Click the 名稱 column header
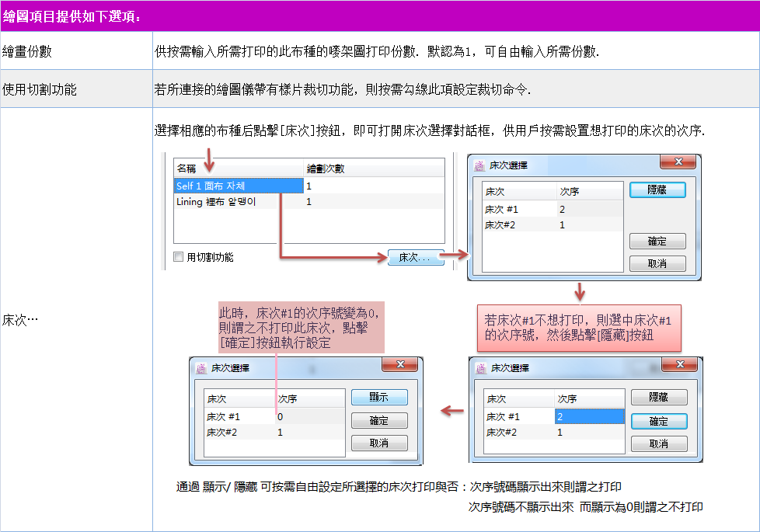The image size is (760, 532). 187,168
